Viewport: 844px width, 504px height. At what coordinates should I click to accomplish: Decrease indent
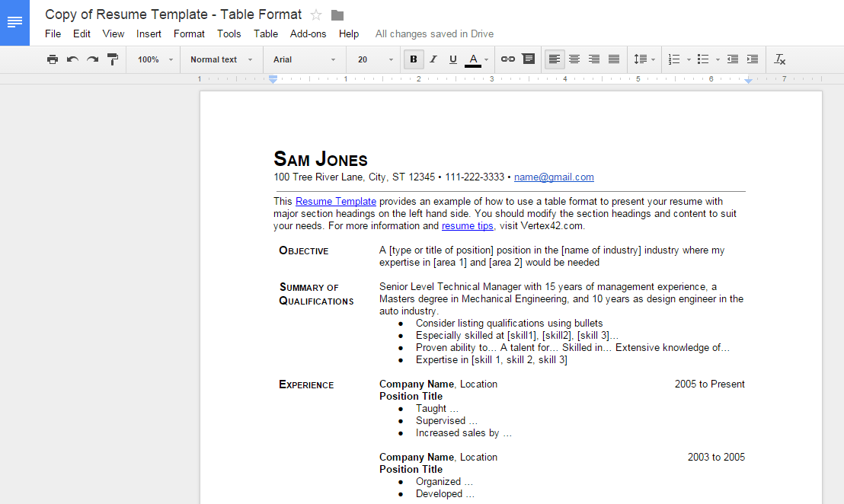tap(733, 59)
